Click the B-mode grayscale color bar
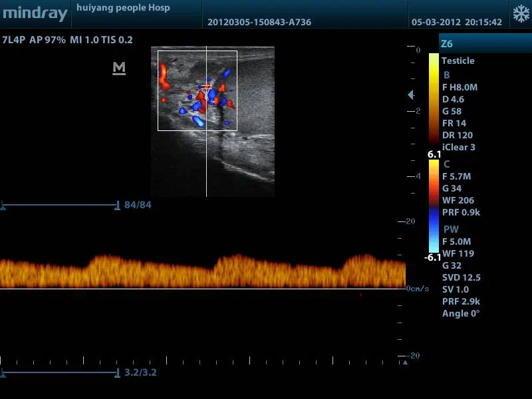 (434, 100)
